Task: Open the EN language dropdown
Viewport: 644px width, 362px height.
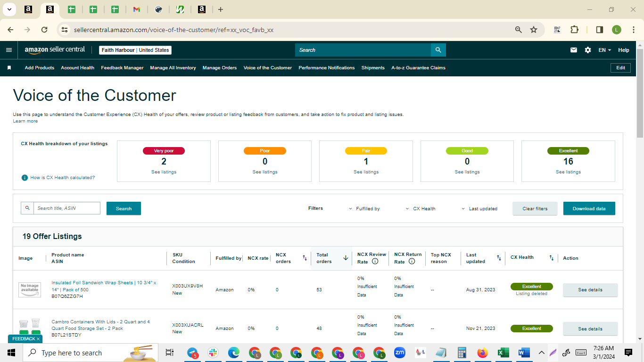Action: [605, 50]
